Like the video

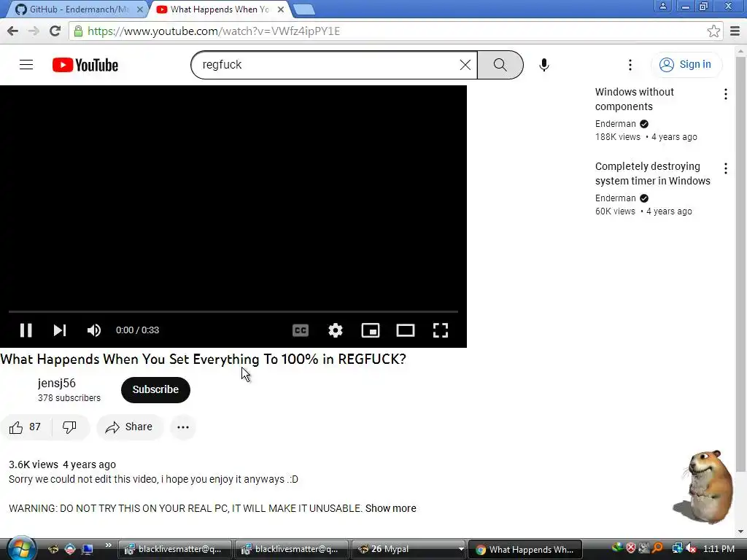pos(26,427)
